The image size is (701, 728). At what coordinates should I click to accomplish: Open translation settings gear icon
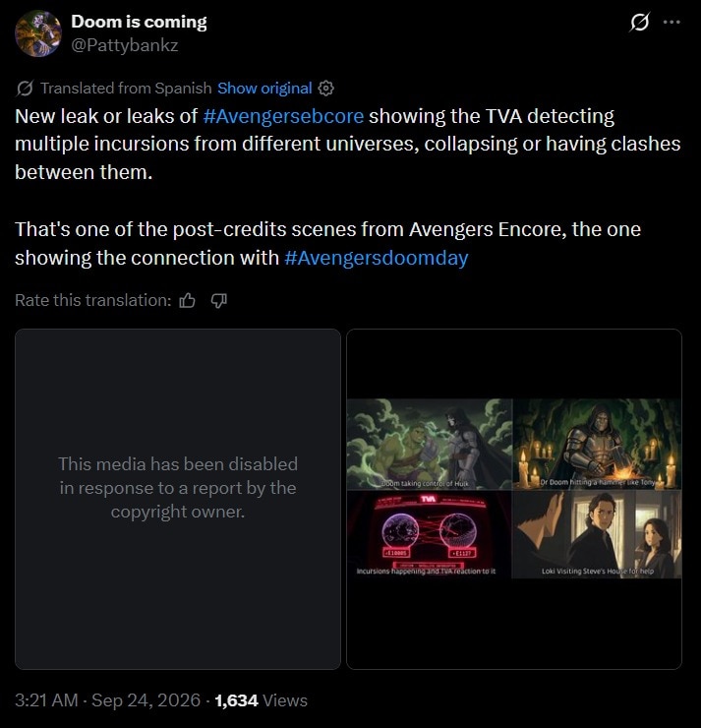pyautogui.click(x=325, y=89)
